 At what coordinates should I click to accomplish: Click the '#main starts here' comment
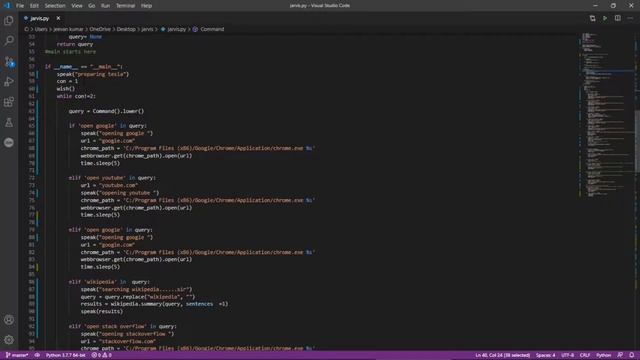pyautogui.click(x=70, y=52)
